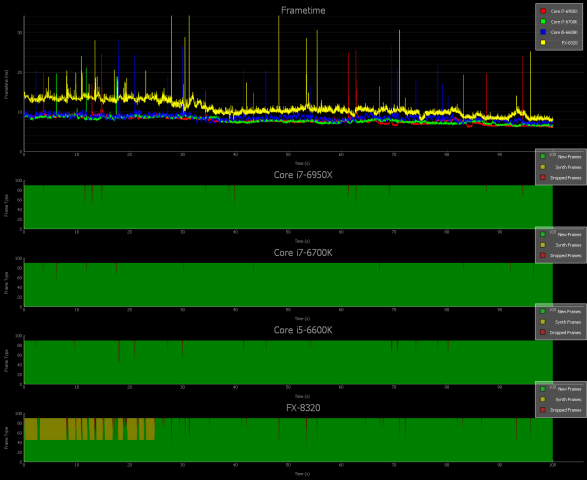Select the Core i7-6950X label in Frametime legend
Screen dimensions: 587x480
(564, 11)
